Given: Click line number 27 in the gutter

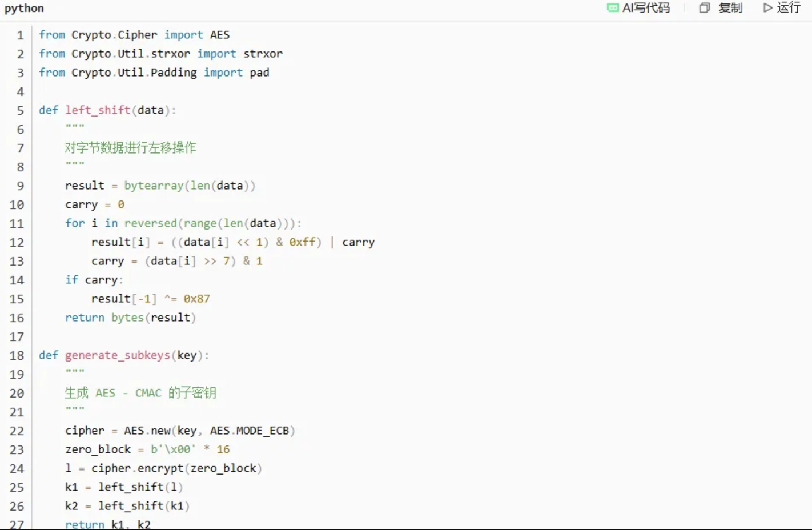Looking at the screenshot, I should coord(17,524).
